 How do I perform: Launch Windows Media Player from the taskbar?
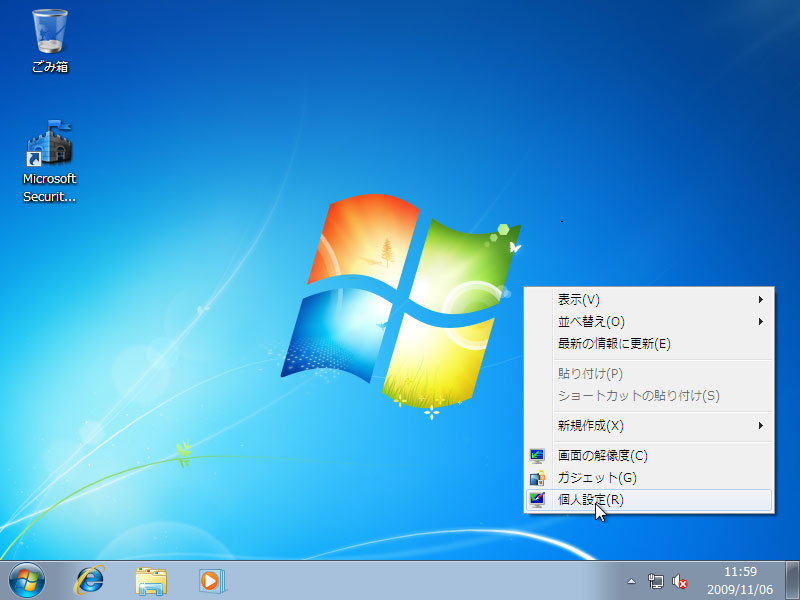(x=212, y=580)
